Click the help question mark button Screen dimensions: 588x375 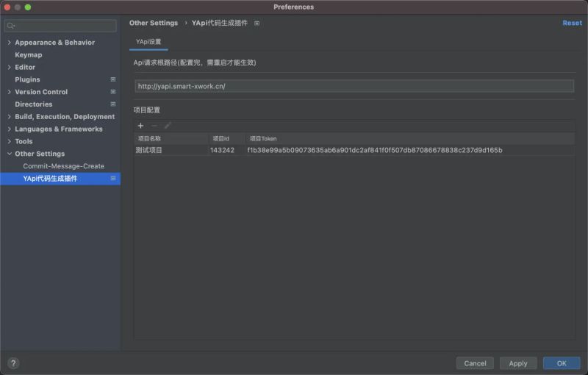click(x=13, y=363)
